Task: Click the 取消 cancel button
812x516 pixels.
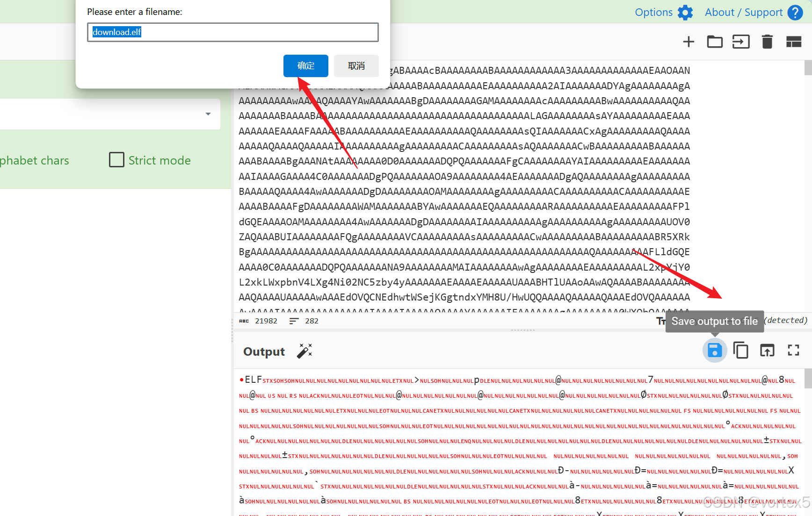Action: (356, 66)
